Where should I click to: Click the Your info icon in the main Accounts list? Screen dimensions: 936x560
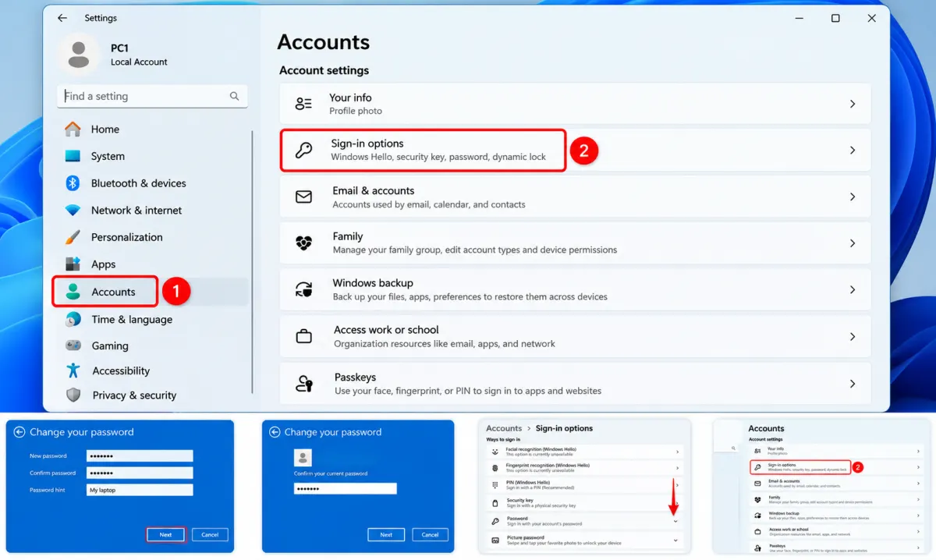pyautogui.click(x=303, y=104)
